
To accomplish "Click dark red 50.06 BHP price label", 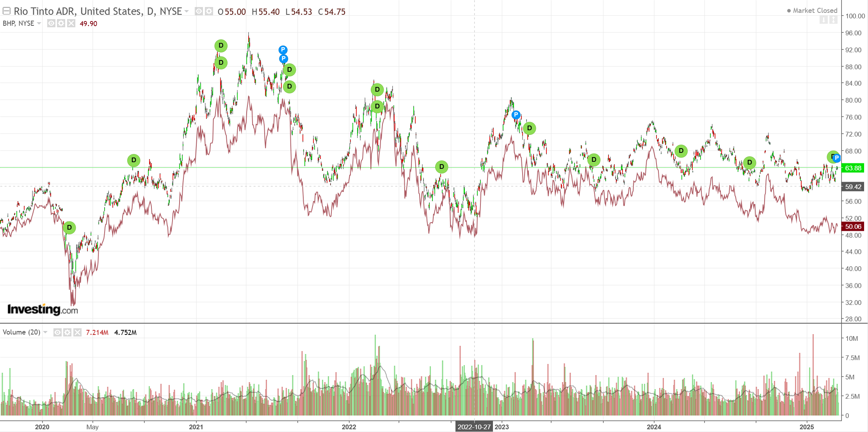I will (853, 227).
